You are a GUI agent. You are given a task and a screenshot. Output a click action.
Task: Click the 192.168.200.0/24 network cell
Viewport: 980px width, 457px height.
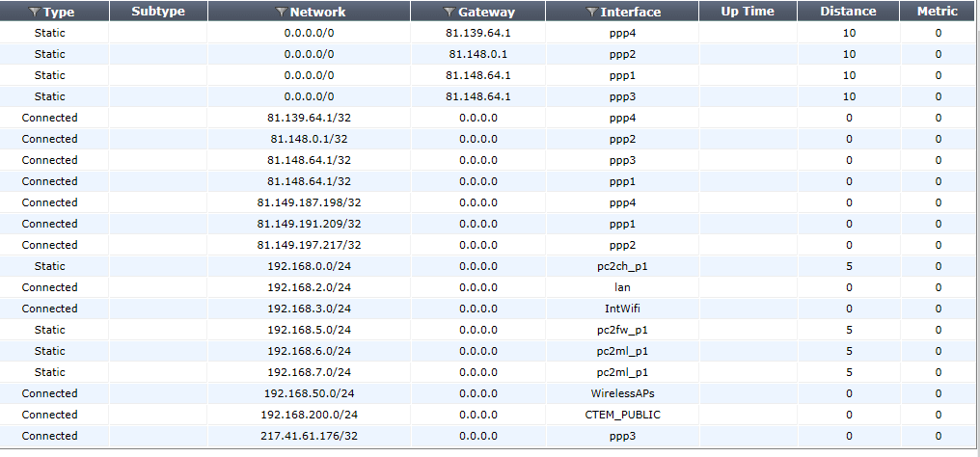click(309, 415)
